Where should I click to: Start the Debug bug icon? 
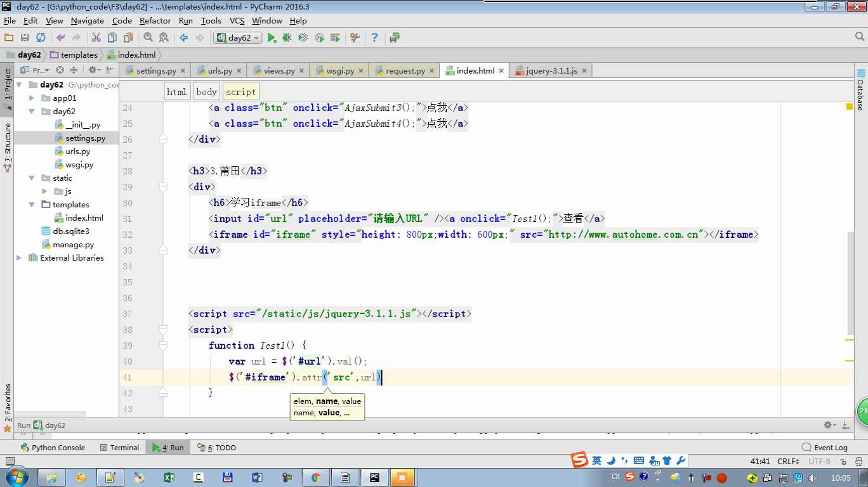(x=287, y=38)
